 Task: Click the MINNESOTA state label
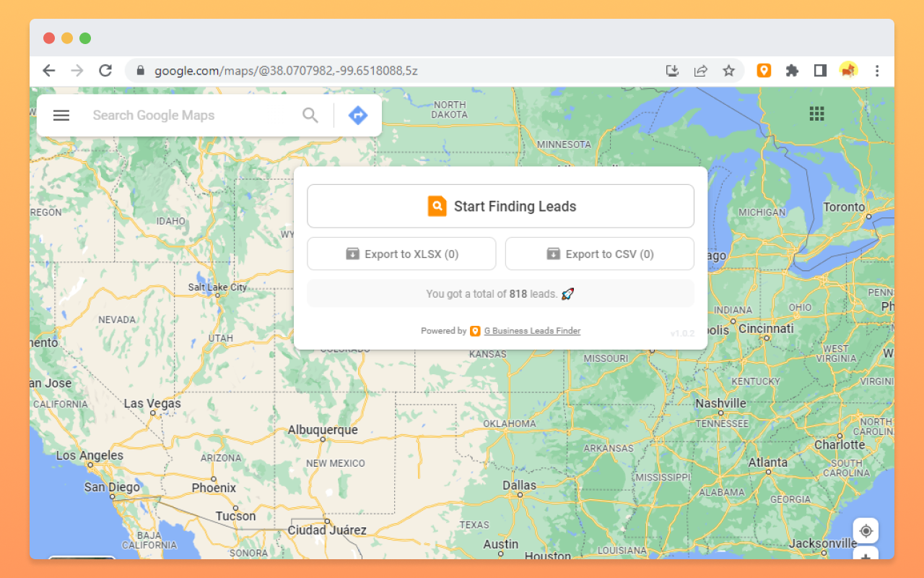(x=564, y=144)
